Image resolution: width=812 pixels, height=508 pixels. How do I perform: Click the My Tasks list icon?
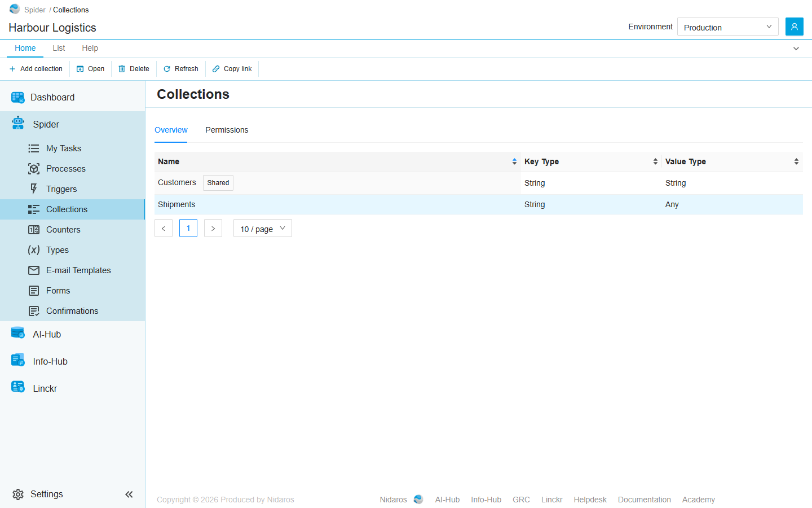click(x=34, y=148)
